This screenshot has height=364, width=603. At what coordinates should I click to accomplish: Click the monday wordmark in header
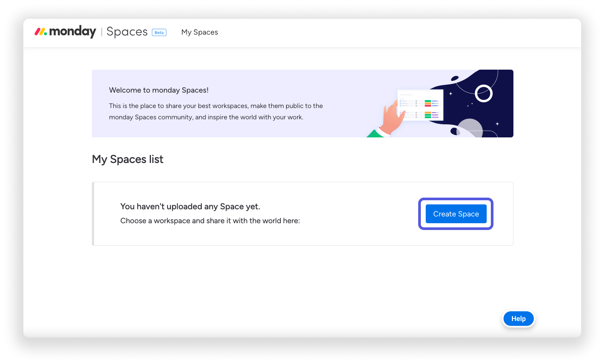point(73,32)
